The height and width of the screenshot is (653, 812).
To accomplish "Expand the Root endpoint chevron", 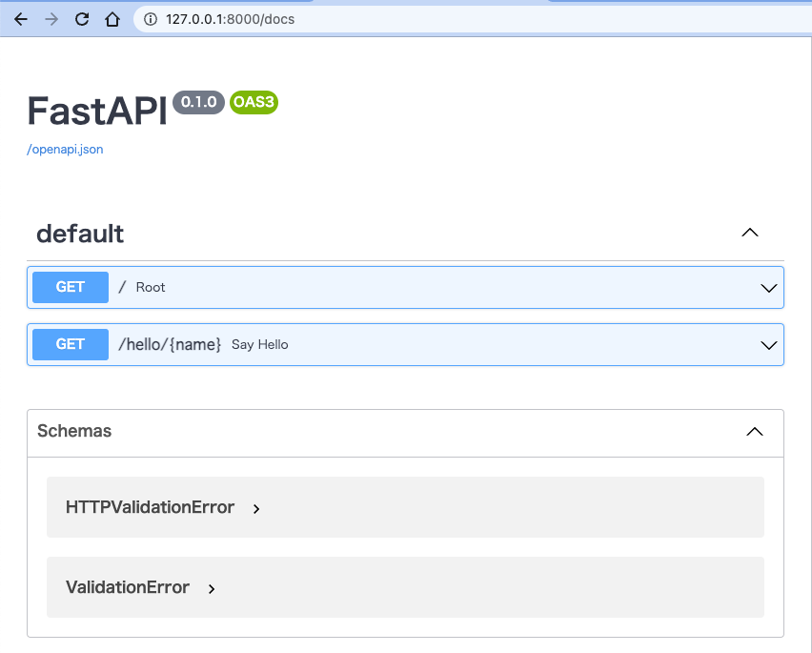I will (x=768, y=288).
